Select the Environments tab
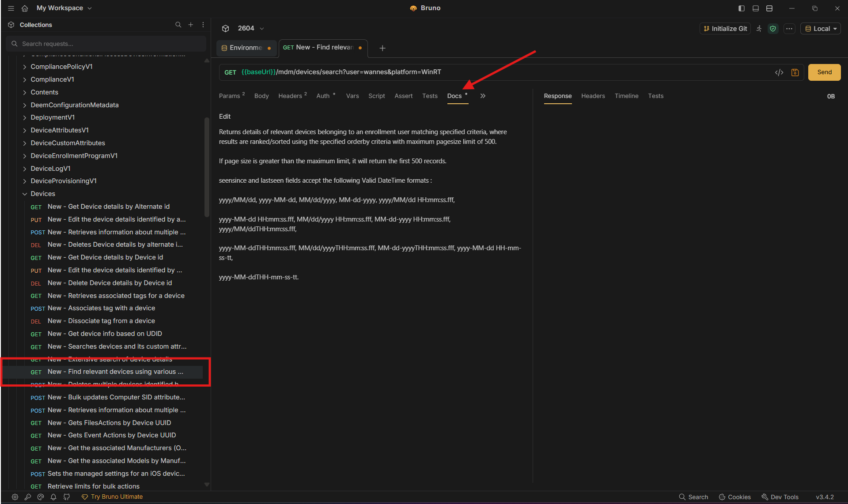The image size is (848, 504). click(x=246, y=48)
